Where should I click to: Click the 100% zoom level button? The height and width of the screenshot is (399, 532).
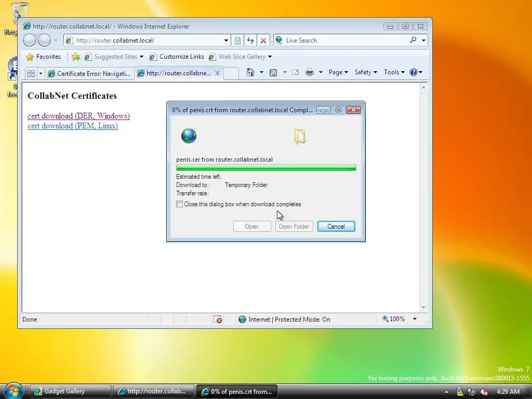click(x=394, y=319)
